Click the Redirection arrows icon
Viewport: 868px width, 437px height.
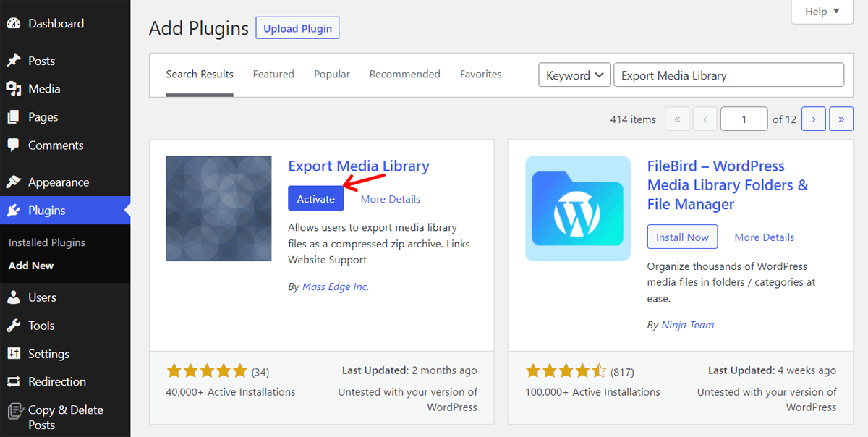click(14, 381)
